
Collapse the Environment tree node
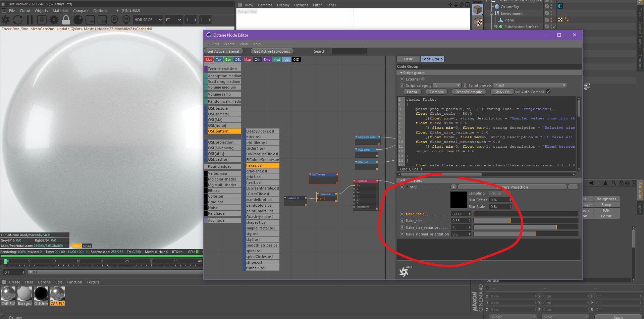pyautogui.click(x=492, y=13)
